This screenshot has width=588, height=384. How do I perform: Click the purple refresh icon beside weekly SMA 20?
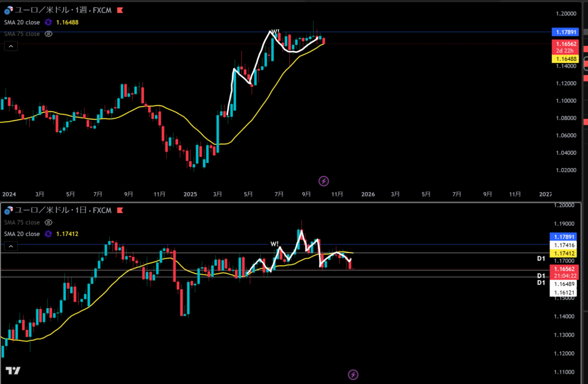(48, 22)
